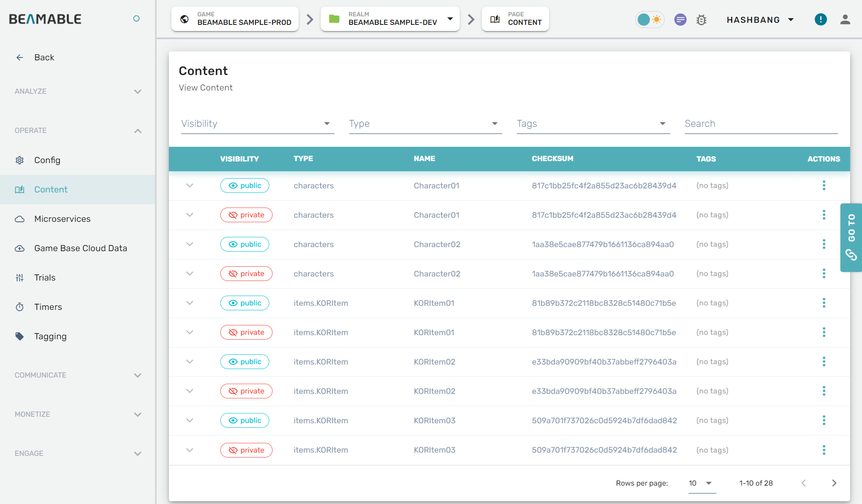Click the Beamable Sample-Prod game breadcrumb
The width and height of the screenshot is (862, 504).
click(x=235, y=19)
